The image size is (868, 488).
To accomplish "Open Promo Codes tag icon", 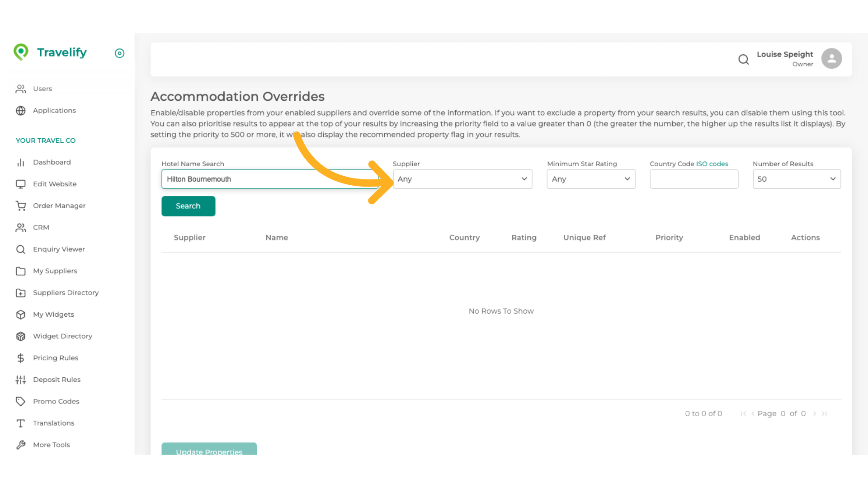I will click(21, 401).
